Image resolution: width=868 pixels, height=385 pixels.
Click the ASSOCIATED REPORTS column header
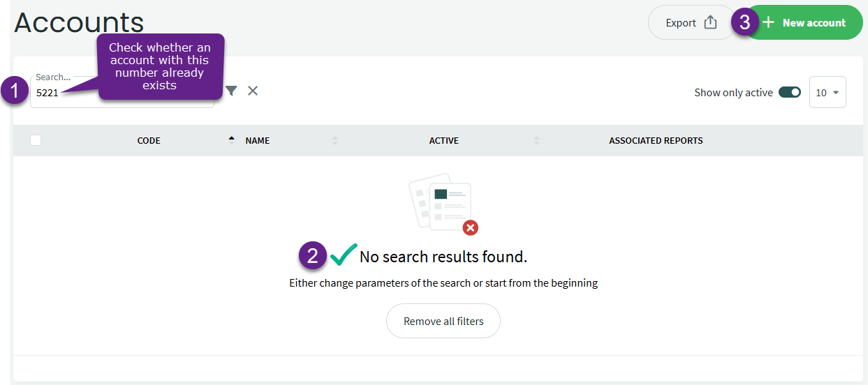click(656, 140)
